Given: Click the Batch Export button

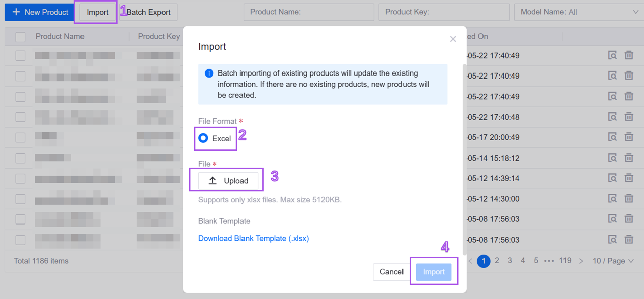Looking at the screenshot, I should point(148,12).
